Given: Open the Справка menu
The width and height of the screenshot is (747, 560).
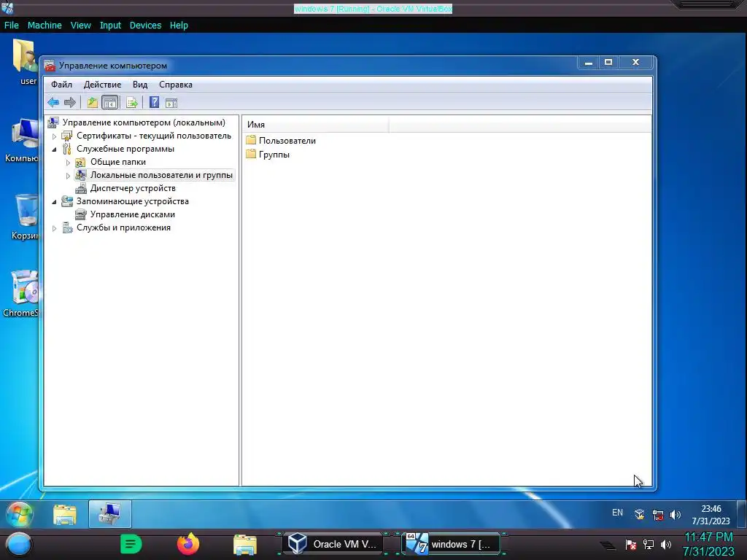Looking at the screenshot, I should point(176,85).
